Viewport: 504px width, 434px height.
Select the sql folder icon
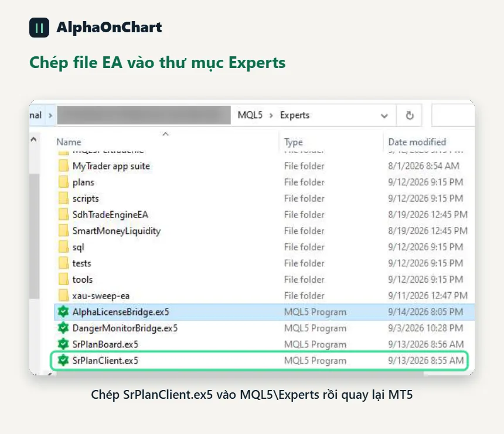[64, 247]
